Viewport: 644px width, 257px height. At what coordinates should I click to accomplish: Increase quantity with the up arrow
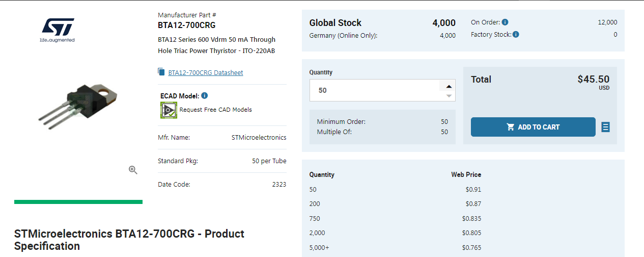click(x=449, y=86)
